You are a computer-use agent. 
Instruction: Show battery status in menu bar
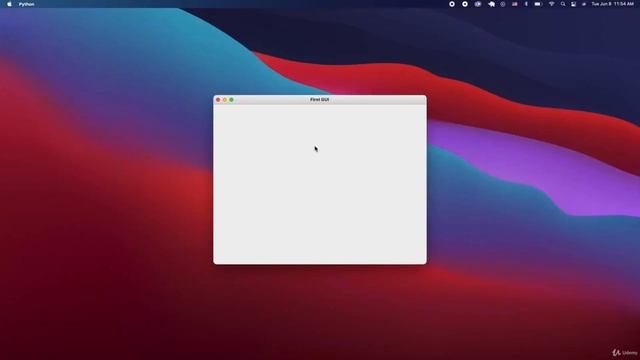[538, 4]
